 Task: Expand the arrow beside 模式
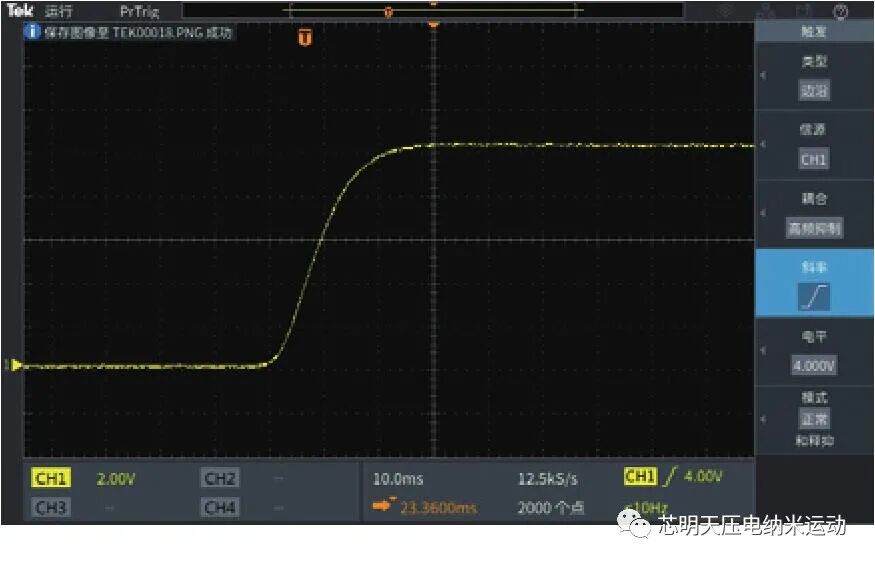click(763, 420)
